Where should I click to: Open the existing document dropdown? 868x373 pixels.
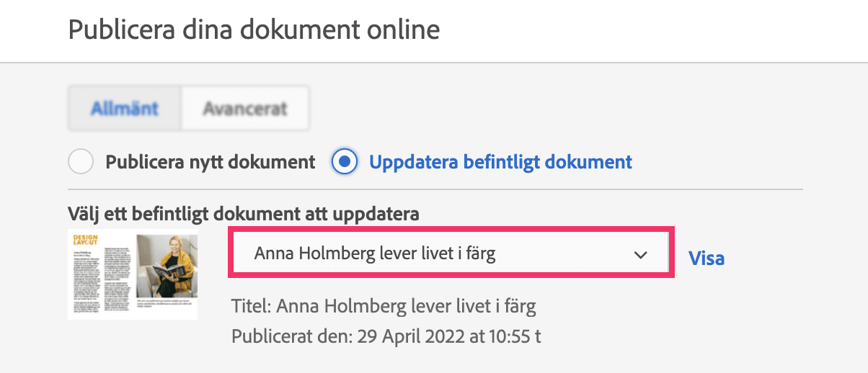pos(451,253)
